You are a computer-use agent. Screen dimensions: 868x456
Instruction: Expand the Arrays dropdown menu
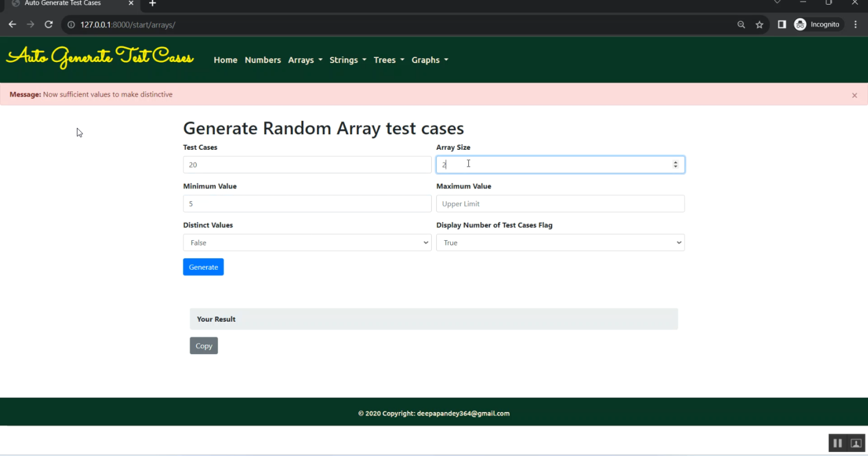305,60
